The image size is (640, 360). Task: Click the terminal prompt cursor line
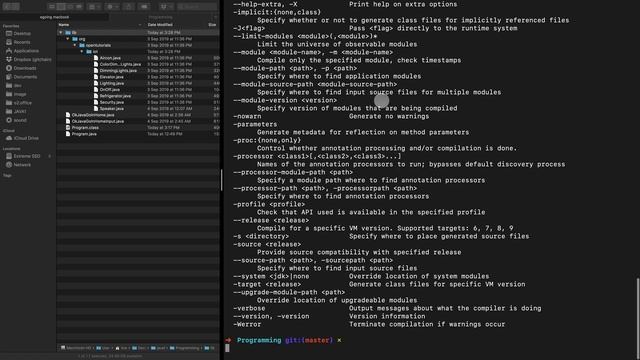[x=227, y=348]
